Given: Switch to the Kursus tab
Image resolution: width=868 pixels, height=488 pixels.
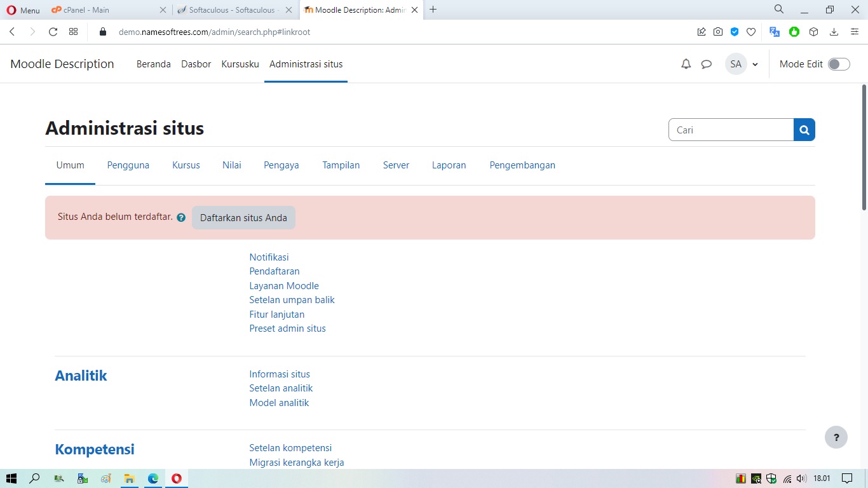Looking at the screenshot, I should point(186,165).
